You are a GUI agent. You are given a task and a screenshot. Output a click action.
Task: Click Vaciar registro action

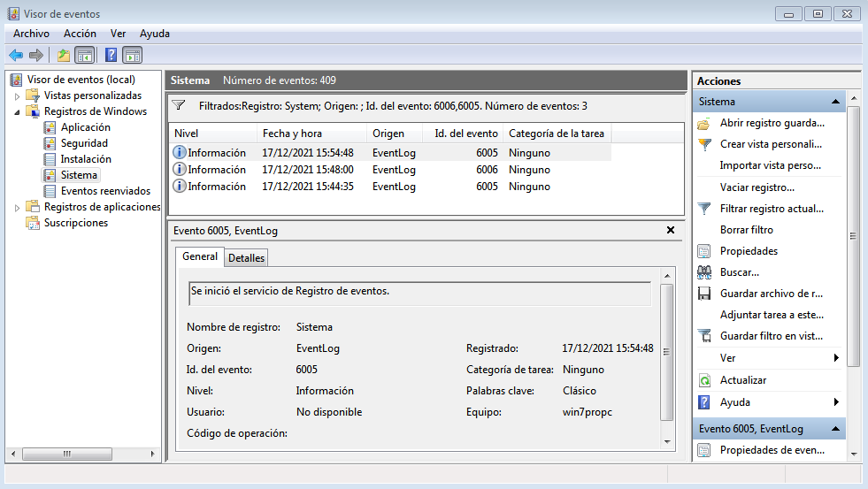coord(757,187)
